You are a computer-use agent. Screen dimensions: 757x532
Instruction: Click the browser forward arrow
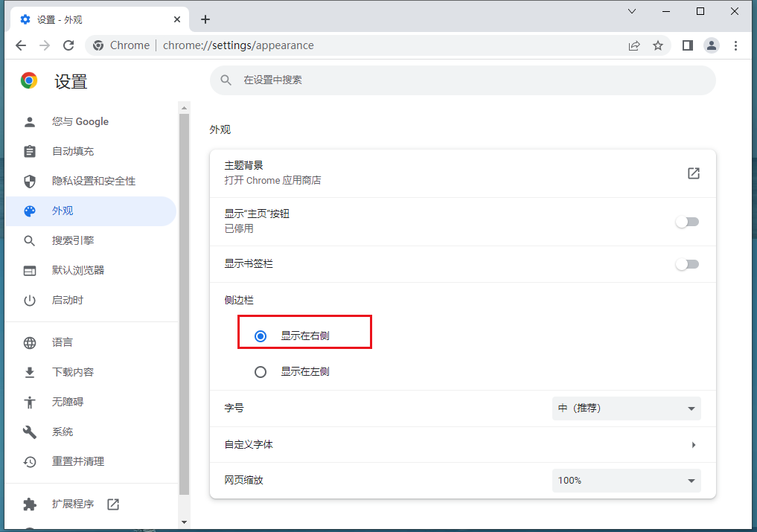(x=45, y=45)
